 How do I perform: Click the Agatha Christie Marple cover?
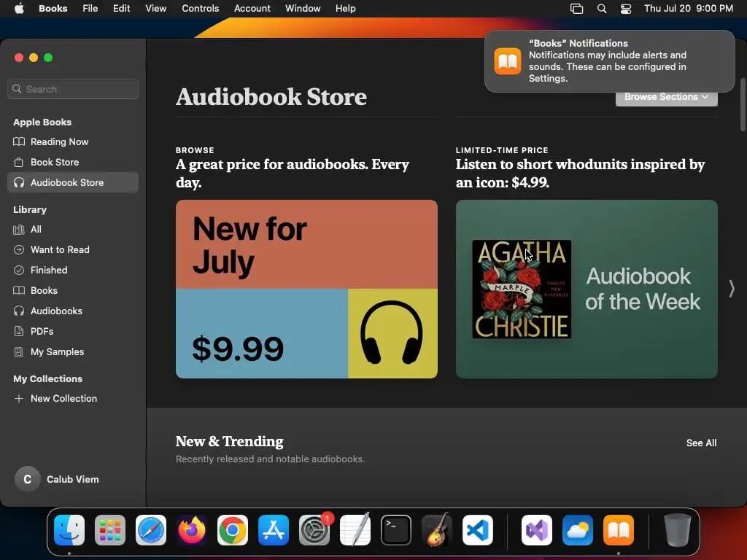tap(522, 289)
